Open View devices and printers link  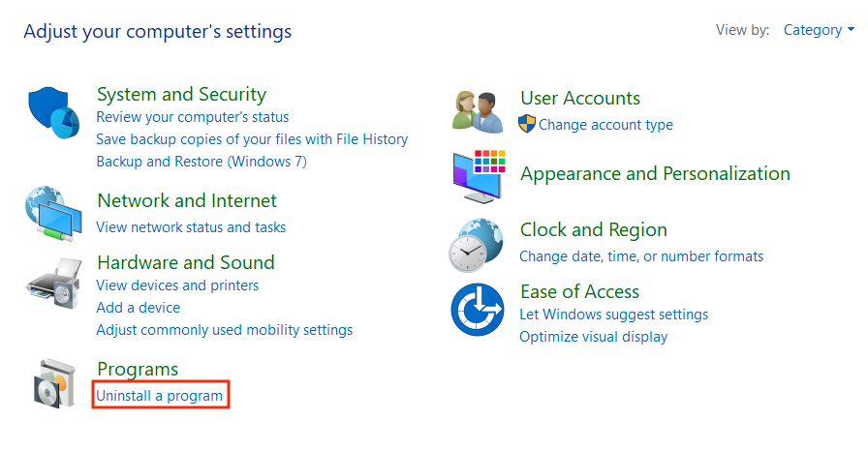tap(177, 285)
